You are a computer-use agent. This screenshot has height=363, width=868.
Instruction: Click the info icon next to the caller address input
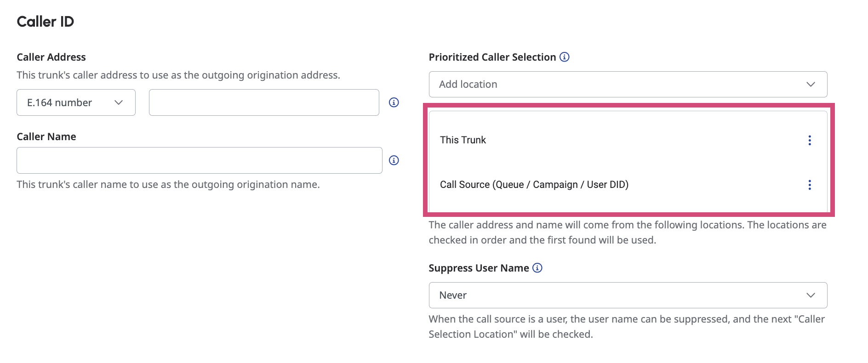(394, 102)
